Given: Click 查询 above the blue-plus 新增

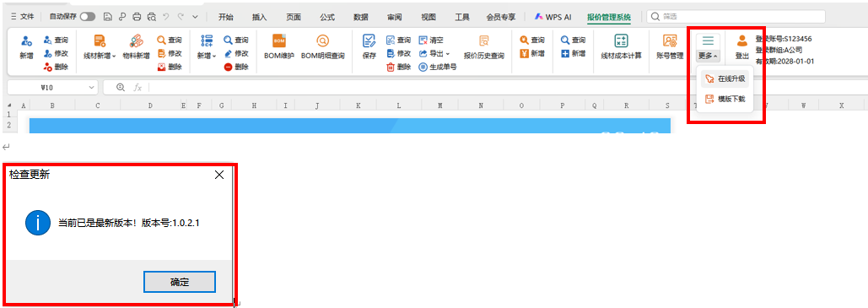Looking at the screenshot, I should (573, 40).
